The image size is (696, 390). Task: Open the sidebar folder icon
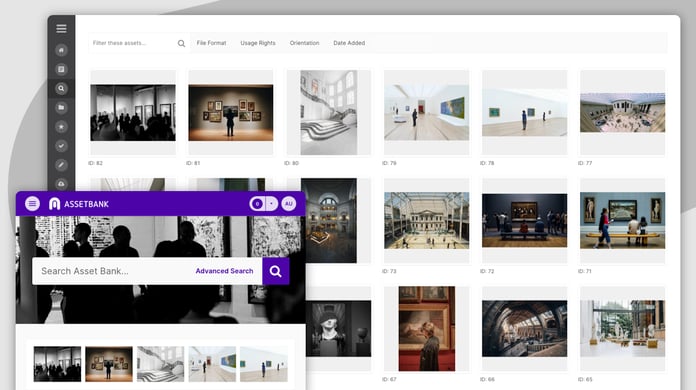click(x=61, y=107)
